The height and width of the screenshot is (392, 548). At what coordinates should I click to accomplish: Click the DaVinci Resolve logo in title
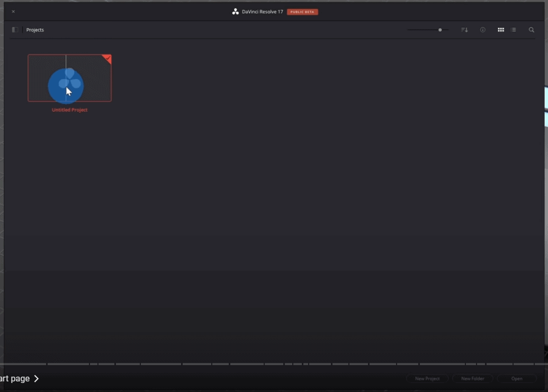click(x=235, y=12)
